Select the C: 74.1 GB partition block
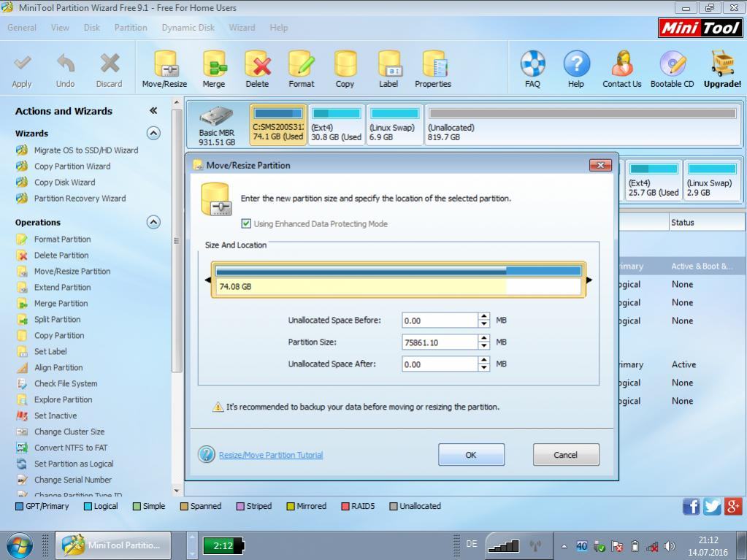 [278, 125]
